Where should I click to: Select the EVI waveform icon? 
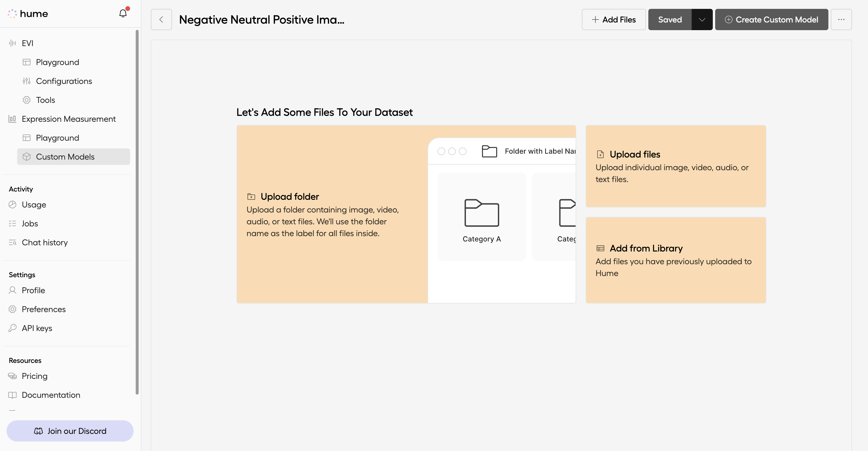click(12, 43)
